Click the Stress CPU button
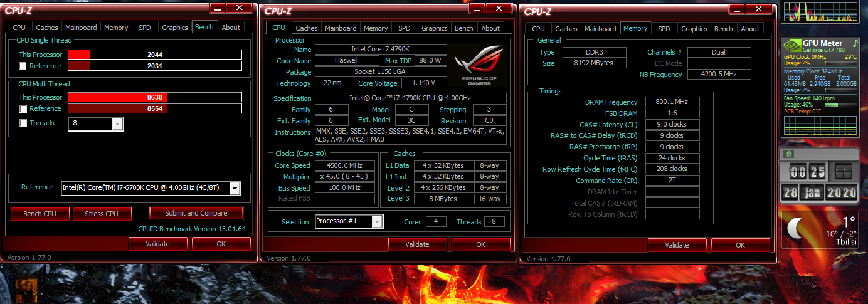 click(102, 214)
